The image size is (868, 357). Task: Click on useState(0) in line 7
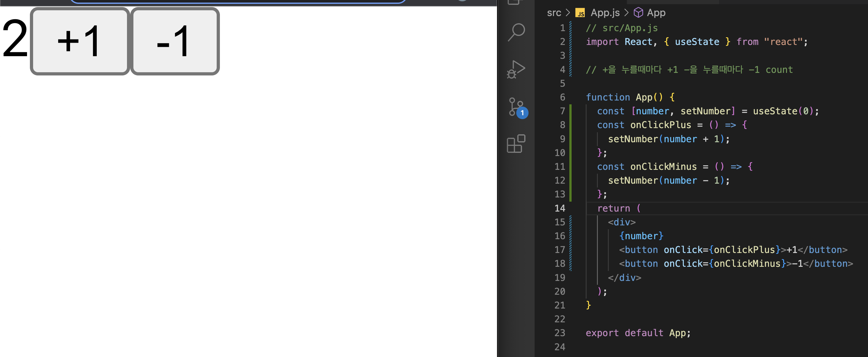click(783, 111)
